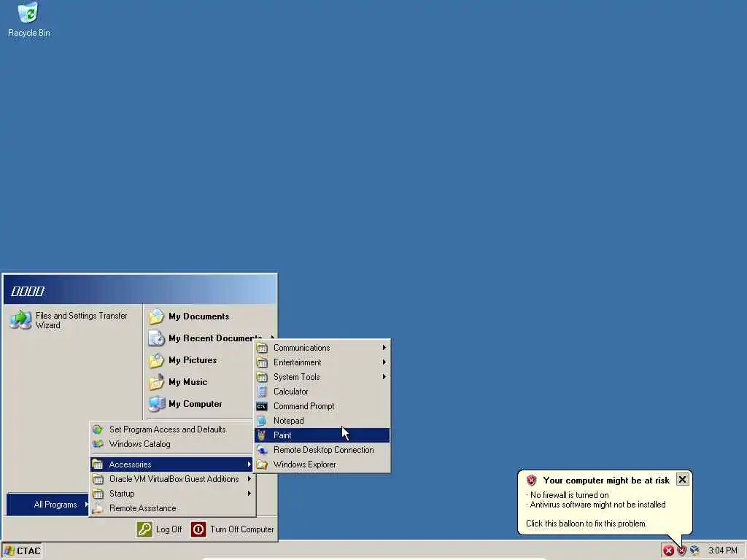747x560 pixels.
Task: Click the security balloon fix message
Action: 586,524
